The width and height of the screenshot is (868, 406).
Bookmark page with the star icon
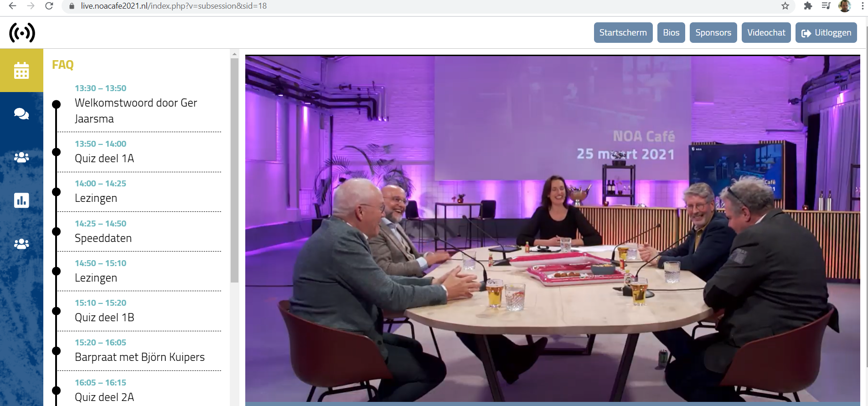785,6
